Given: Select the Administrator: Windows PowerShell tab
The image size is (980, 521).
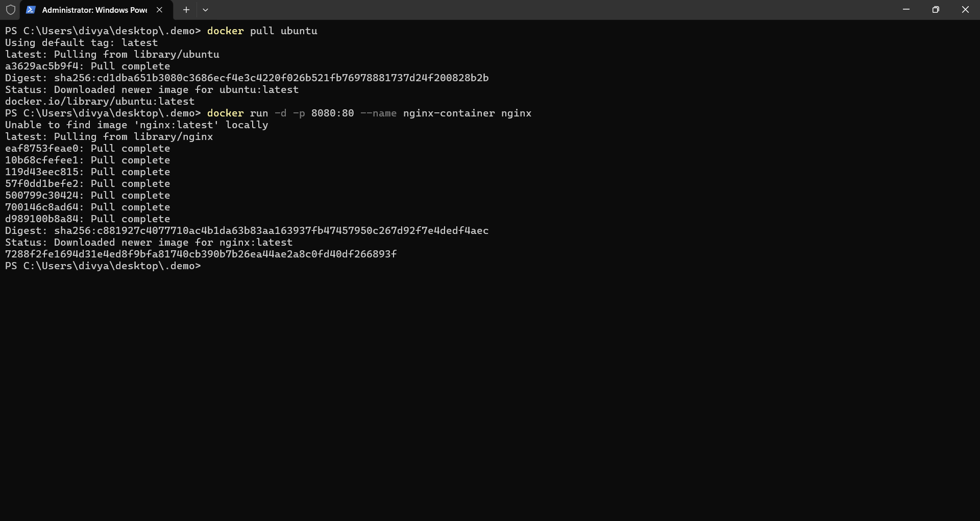Looking at the screenshot, I should 94,10.
